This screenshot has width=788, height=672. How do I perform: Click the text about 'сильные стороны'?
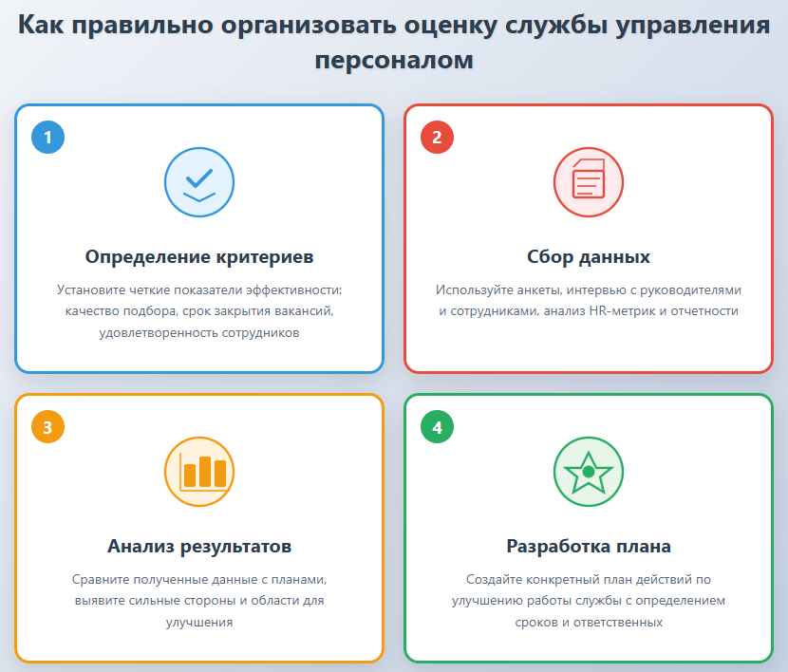tap(198, 599)
